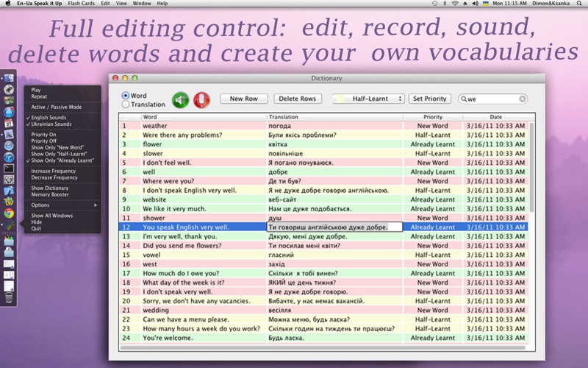
Task: Select the row "weather"
Action: point(323,126)
